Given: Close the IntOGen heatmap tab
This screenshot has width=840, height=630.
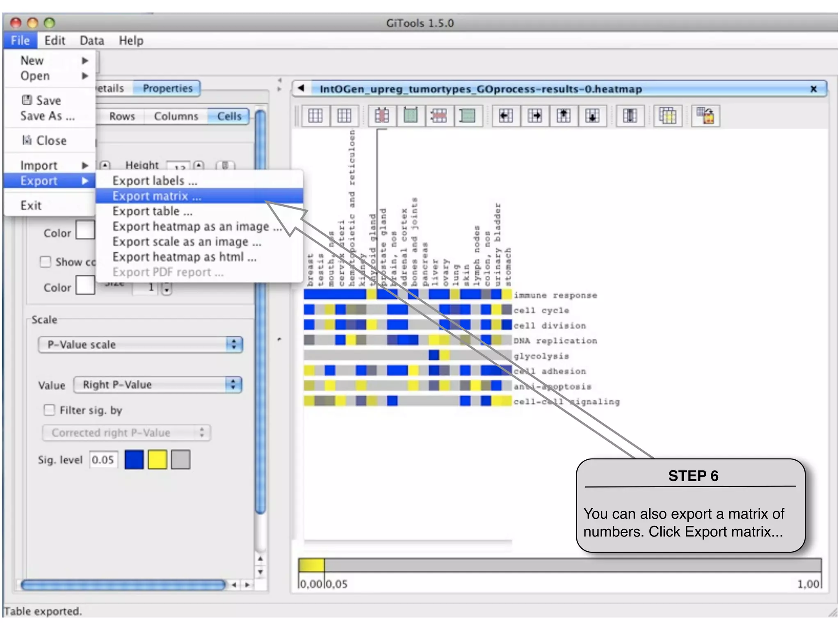Looking at the screenshot, I should (814, 89).
